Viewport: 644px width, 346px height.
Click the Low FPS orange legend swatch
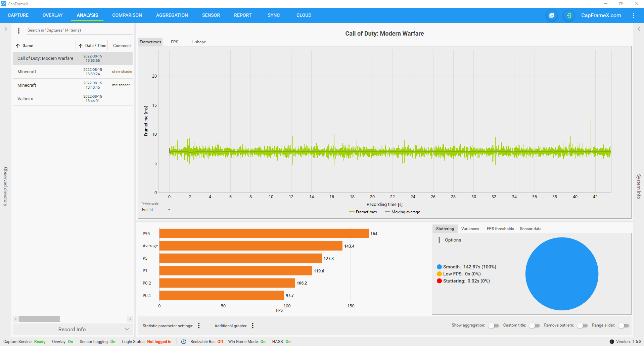tap(439, 274)
